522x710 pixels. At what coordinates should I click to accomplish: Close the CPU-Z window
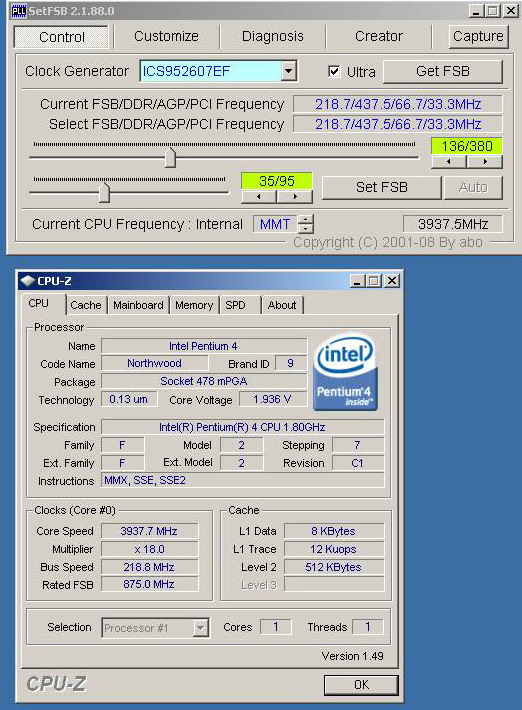392,281
